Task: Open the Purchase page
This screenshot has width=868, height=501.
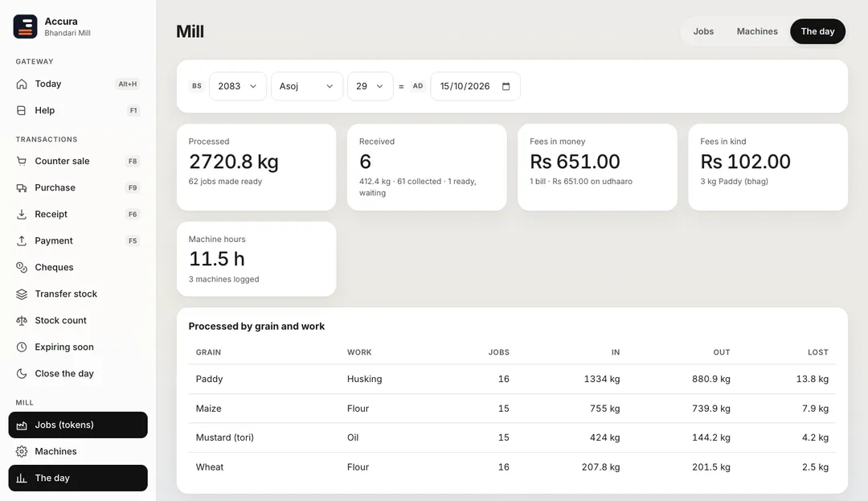Action: [x=78, y=187]
